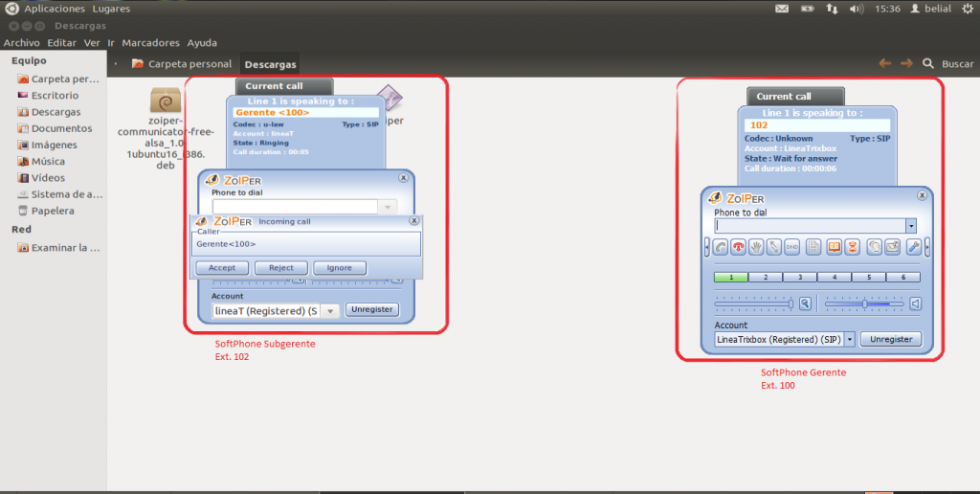The height and width of the screenshot is (494, 980).
Task: Click the grey dial call icon in LineaTrixbox Zoiper
Action: [721, 247]
